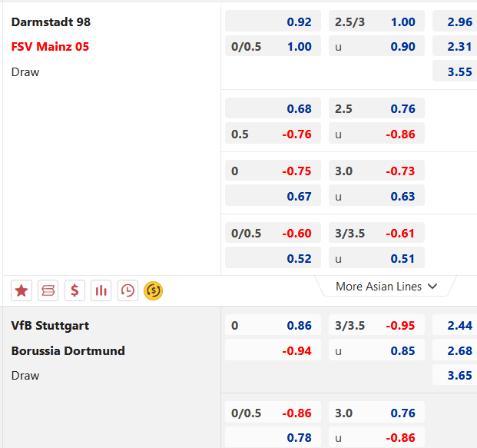The height and width of the screenshot is (448, 477).
Task: Click the yellow coin cash-out icon
Action: click(x=154, y=290)
